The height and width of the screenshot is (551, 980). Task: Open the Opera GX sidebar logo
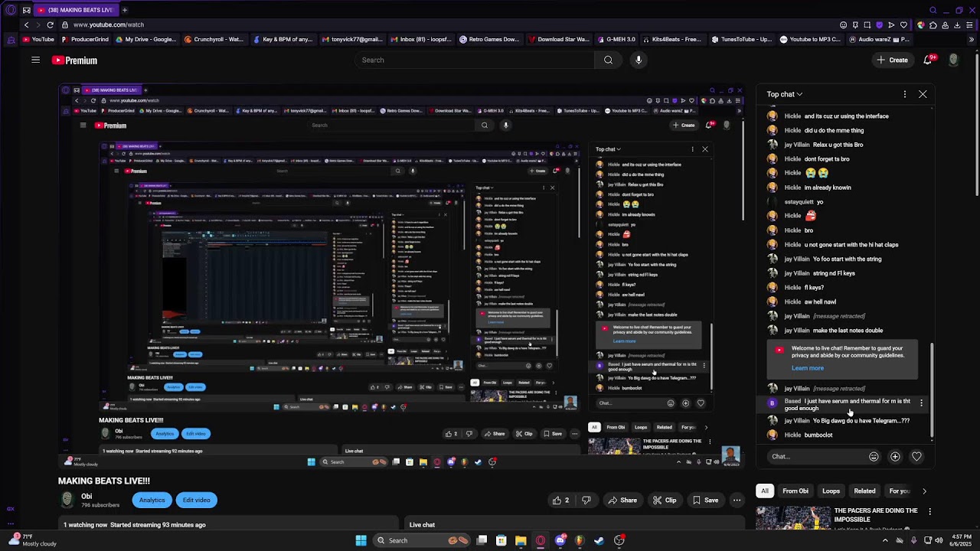(x=11, y=10)
